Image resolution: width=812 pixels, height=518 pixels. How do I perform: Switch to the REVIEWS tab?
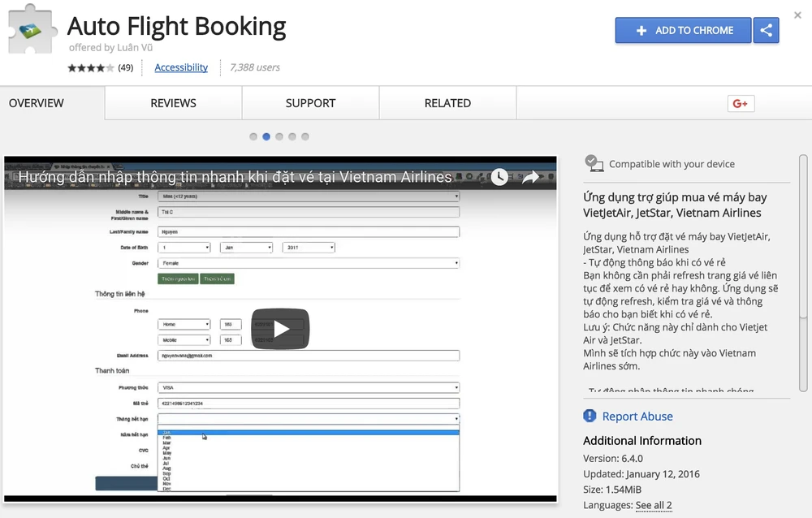[x=173, y=103]
